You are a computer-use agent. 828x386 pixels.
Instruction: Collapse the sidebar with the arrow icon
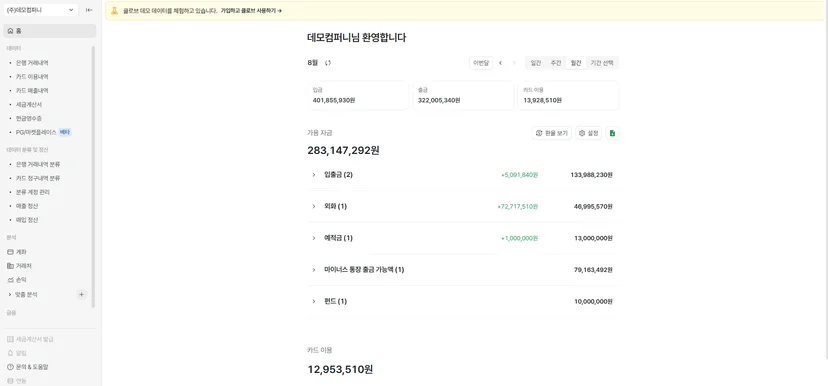tap(89, 10)
